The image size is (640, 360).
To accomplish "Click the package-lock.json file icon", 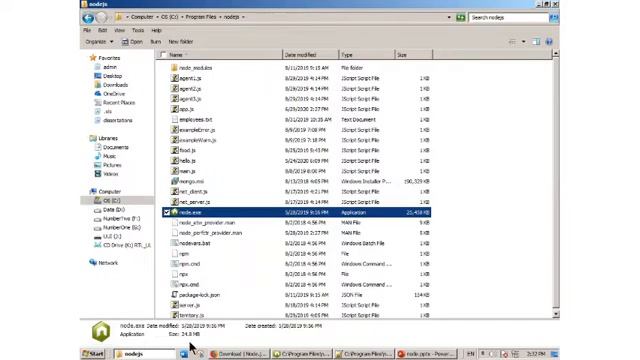I will (x=175, y=295).
